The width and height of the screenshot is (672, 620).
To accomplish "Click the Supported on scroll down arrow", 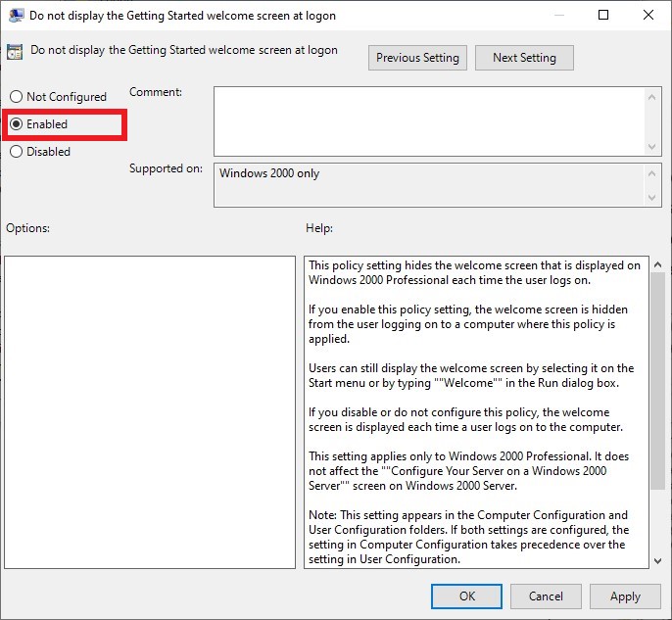I will [x=651, y=198].
